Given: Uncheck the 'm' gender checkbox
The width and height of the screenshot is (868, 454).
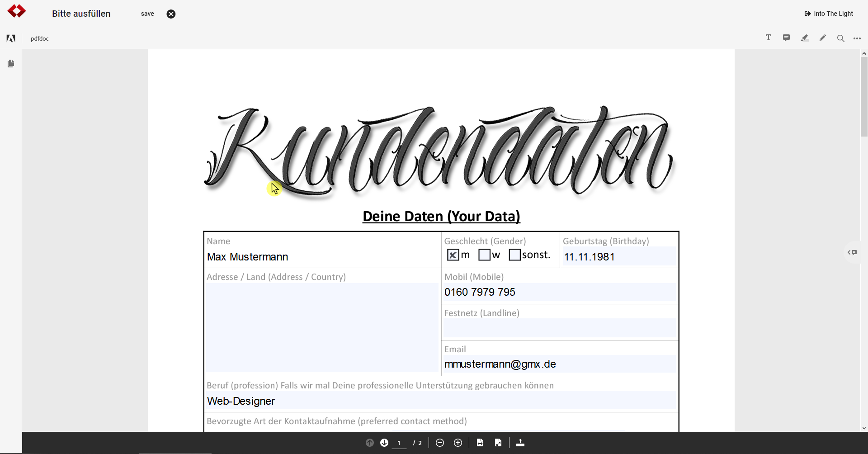Looking at the screenshot, I should coord(453,255).
